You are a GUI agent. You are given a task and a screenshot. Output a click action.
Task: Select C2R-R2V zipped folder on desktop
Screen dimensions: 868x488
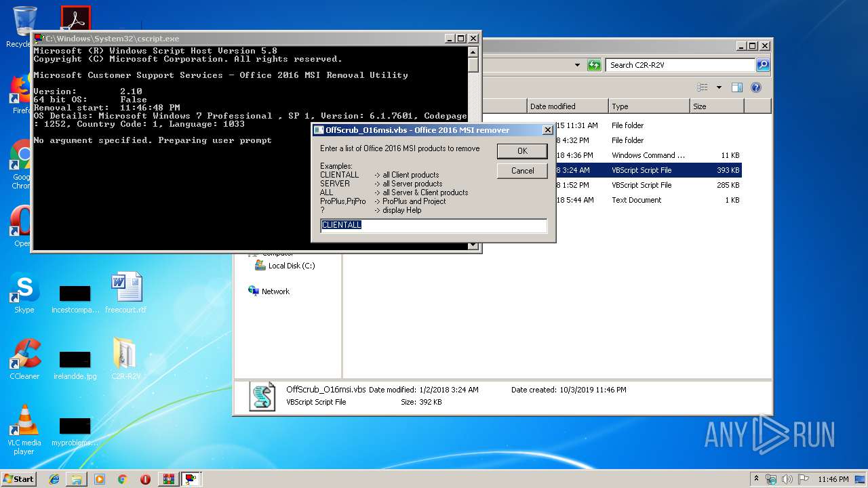126,359
